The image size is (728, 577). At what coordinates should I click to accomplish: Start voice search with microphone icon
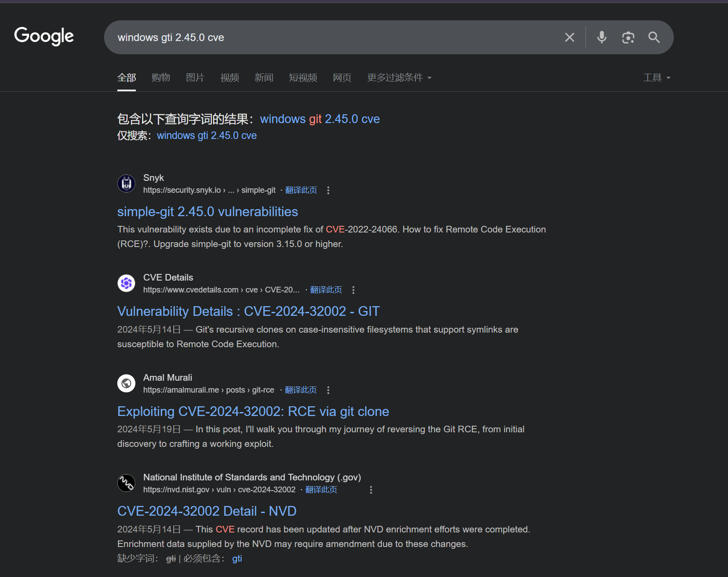[601, 37]
